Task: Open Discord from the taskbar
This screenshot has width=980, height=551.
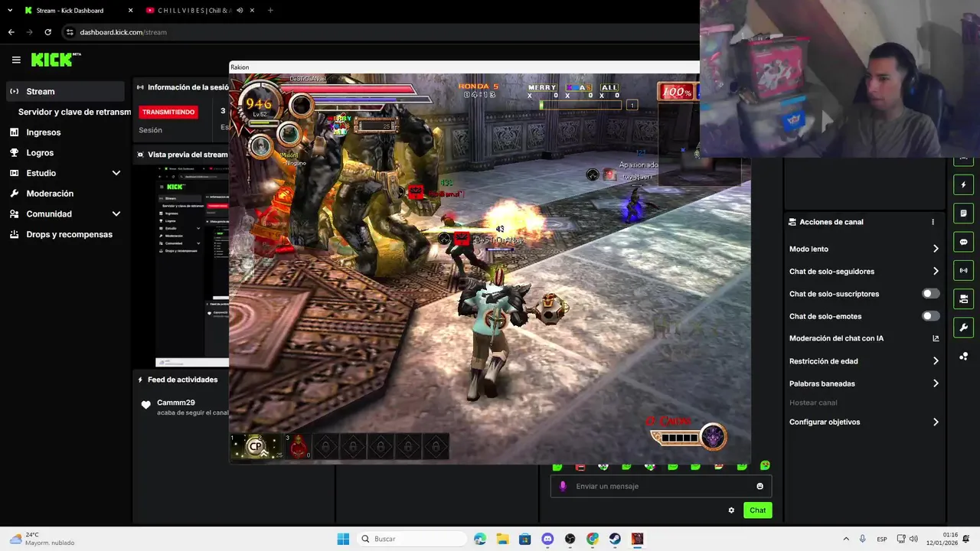Action: [547, 539]
